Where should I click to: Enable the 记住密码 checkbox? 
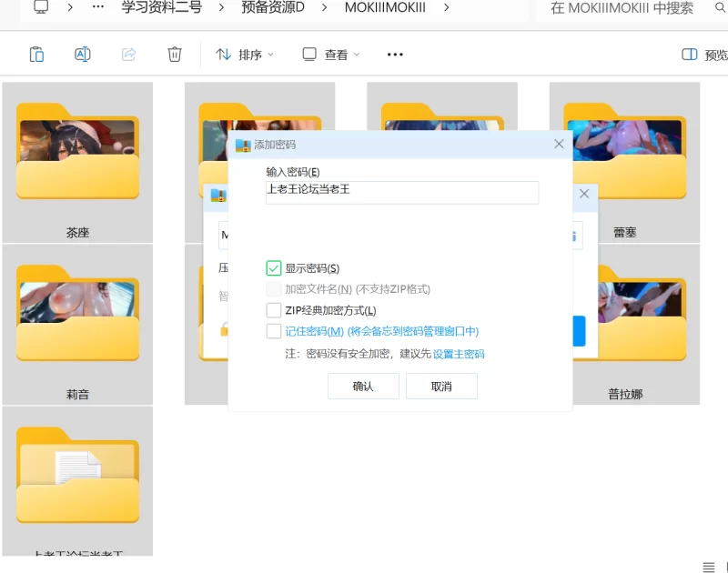(x=274, y=331)
